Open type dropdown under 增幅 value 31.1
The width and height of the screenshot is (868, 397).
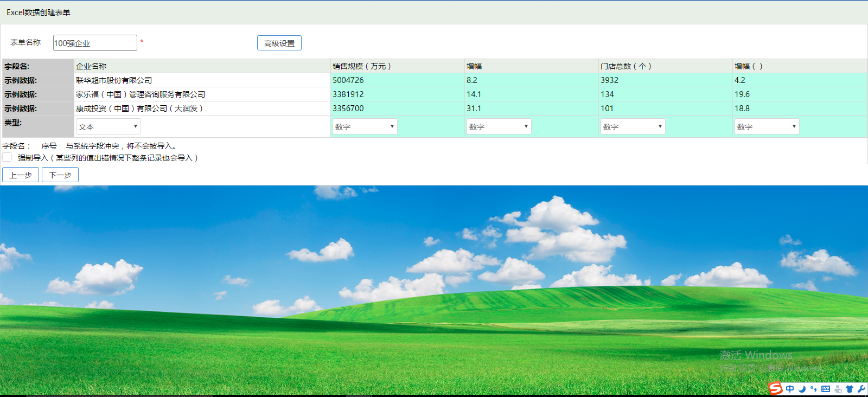(x=499, y=126)
